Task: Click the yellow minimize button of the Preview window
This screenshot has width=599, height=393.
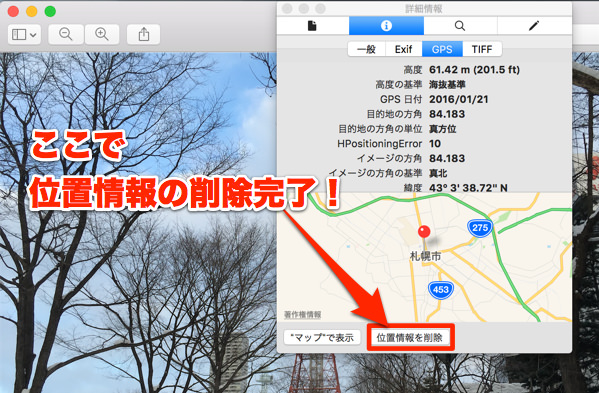Action: [32, 11]
